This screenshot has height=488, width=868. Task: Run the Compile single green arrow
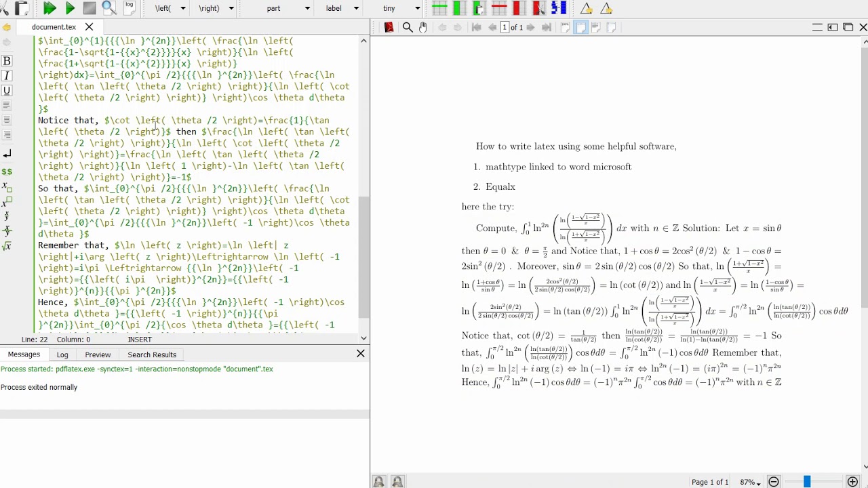(x=70, y=8)
